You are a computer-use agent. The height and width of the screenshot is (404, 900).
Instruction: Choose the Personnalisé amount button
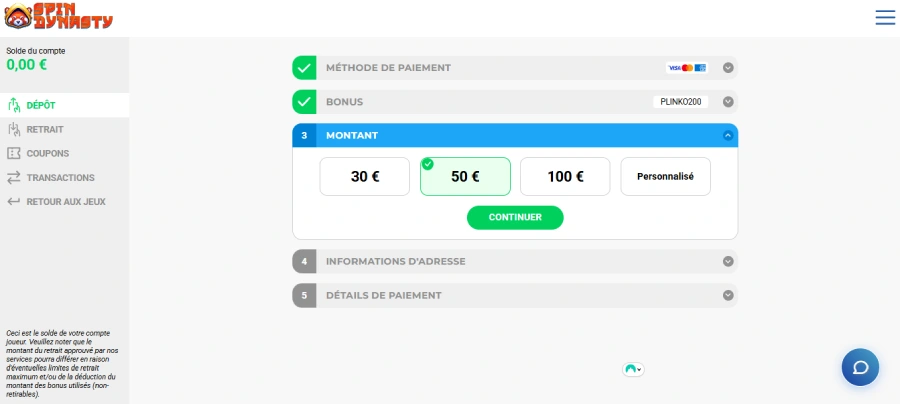coord(665,176)
